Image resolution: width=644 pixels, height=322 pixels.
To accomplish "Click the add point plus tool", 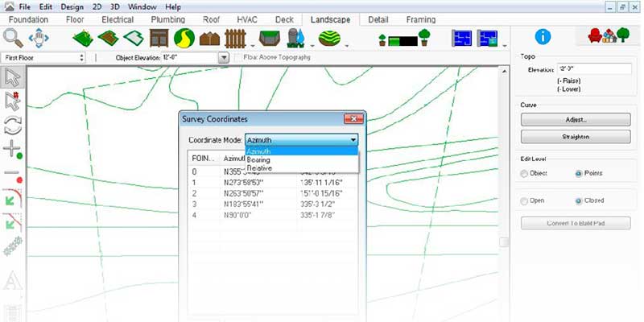I will tap(12, 149).
